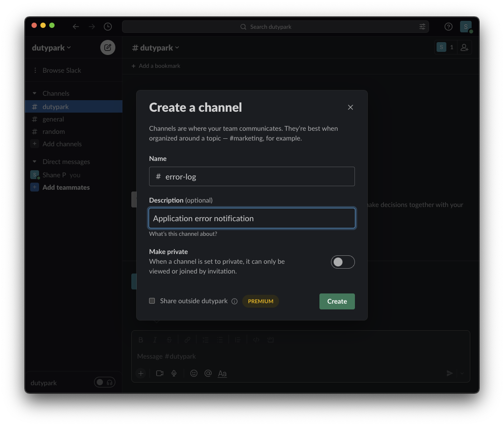
Task: Open the user profile avatar in top bar
Action: tap(466, 27)
